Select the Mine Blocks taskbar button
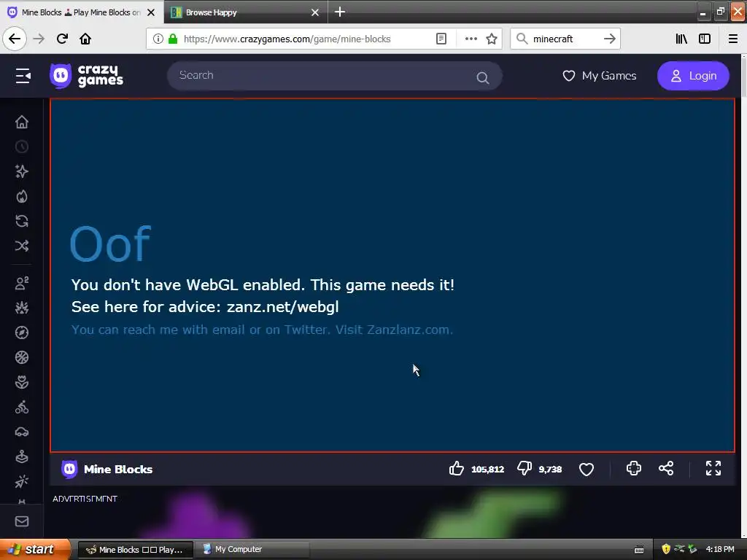This screenshot has width=747, height=560. [x=135, y=550]
